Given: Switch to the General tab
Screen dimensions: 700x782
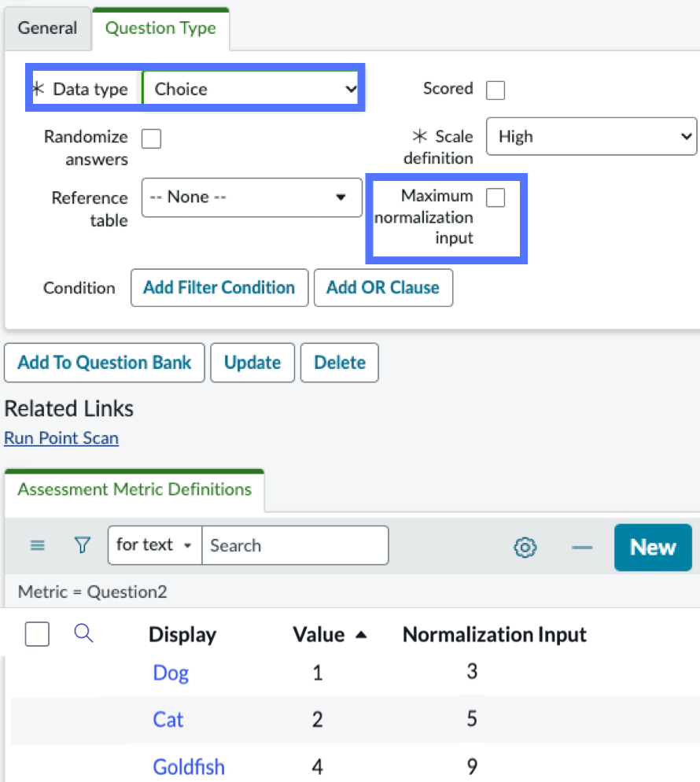Looking at the screenshot, I should tap(47, 28).
